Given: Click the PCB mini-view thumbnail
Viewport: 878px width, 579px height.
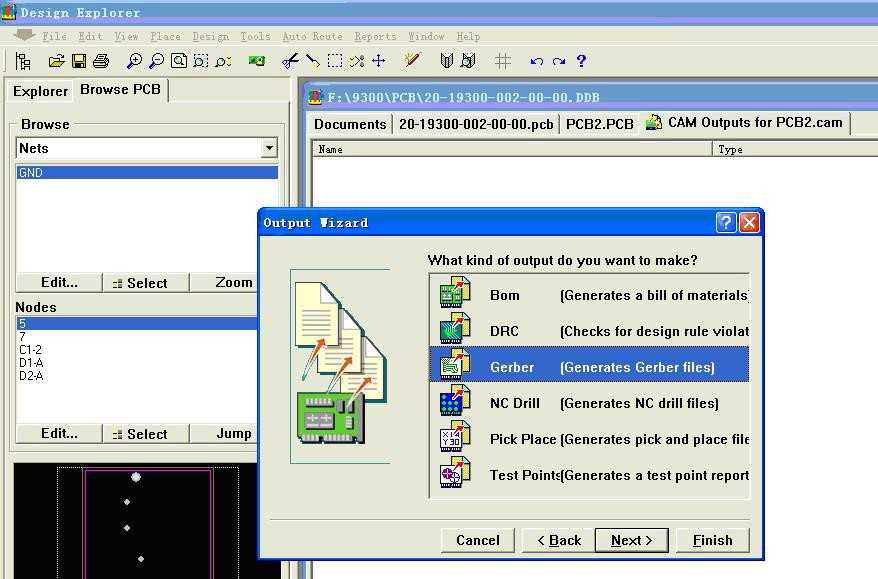Looking at the screenshot, I should 147,521.
